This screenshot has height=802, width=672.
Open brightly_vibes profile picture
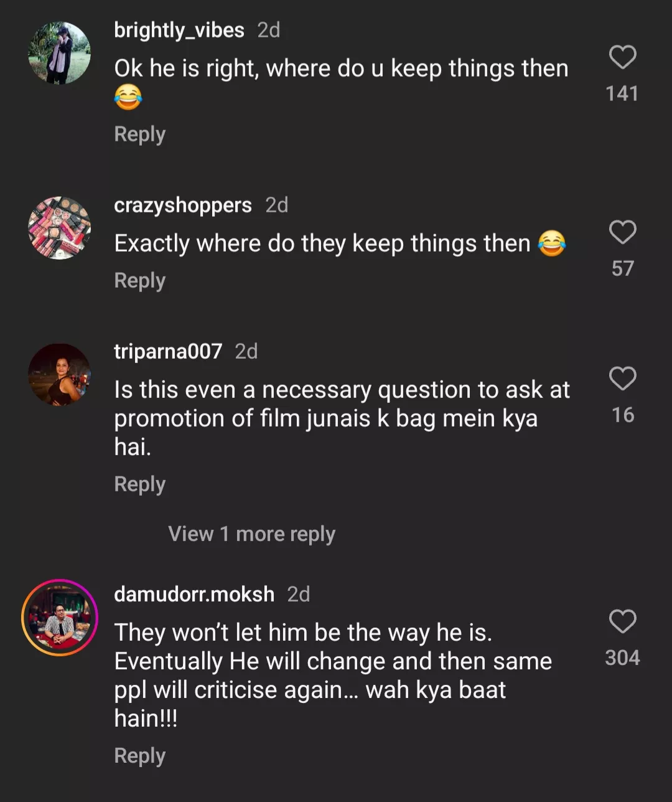point(60,53)
